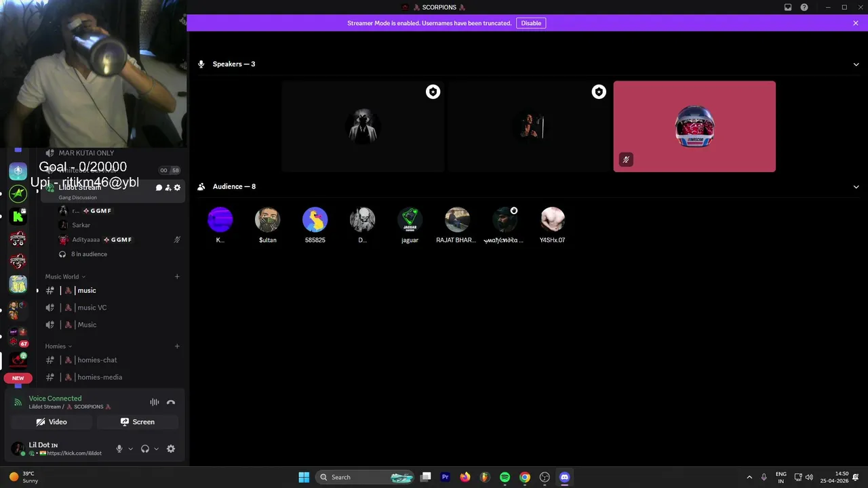
Task: View $ultan audience member
Action: 267,225
